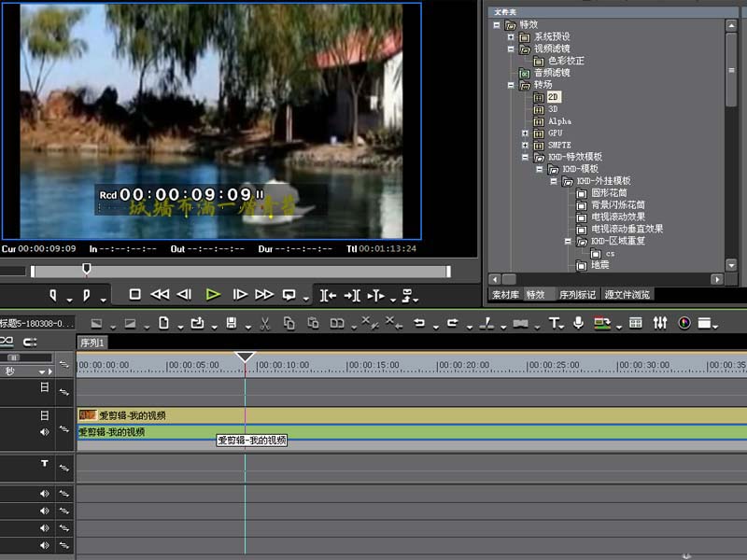This screenshot has height=560, width=747.
Task: Click the Copy icon in timeline toolbar
Action: click(x=289, y=323)
